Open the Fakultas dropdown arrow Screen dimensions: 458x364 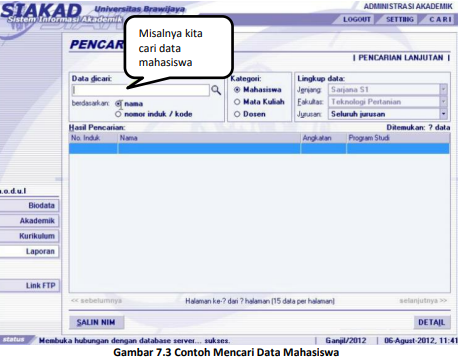tap(443, 102)
